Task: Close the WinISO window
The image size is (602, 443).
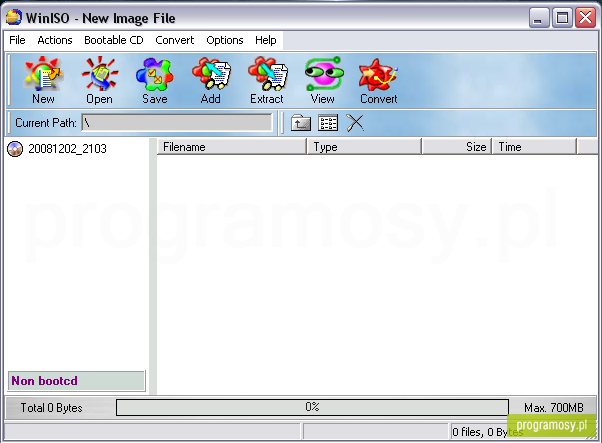Action: [x=585, y=18]
